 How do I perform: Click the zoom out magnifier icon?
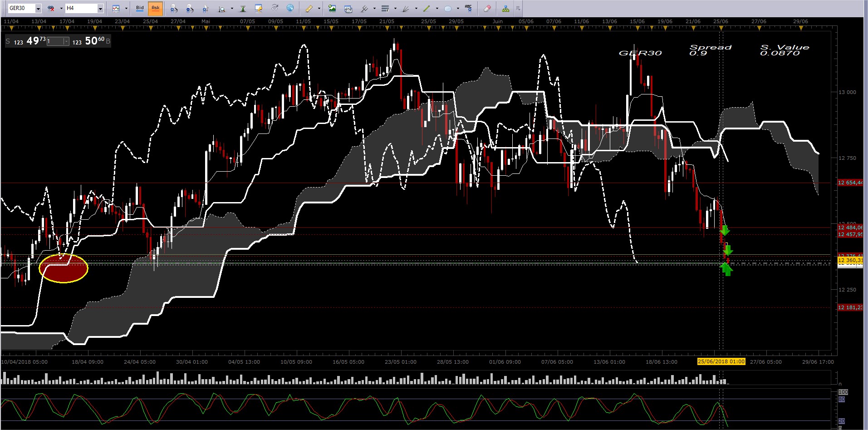pos(190,8)
